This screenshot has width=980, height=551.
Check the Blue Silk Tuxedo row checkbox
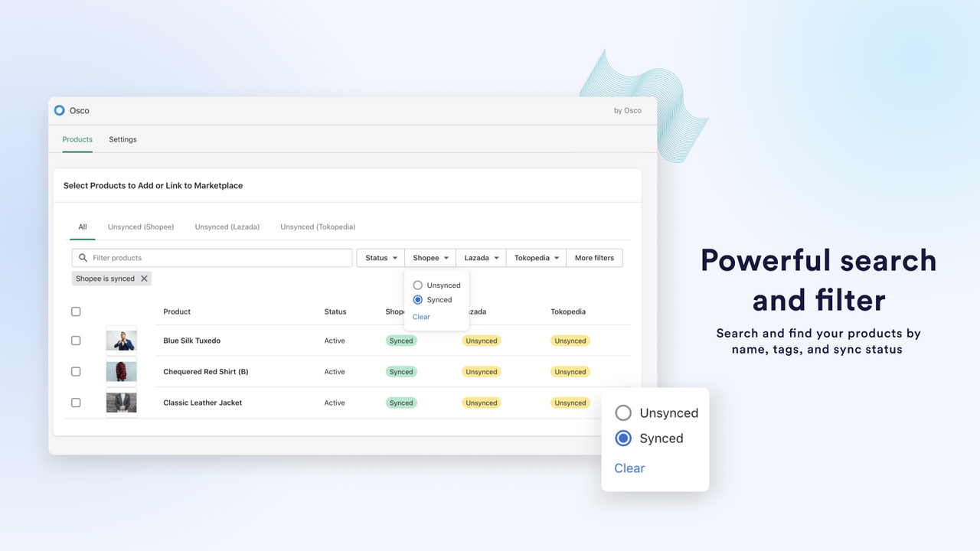(76, 341)
